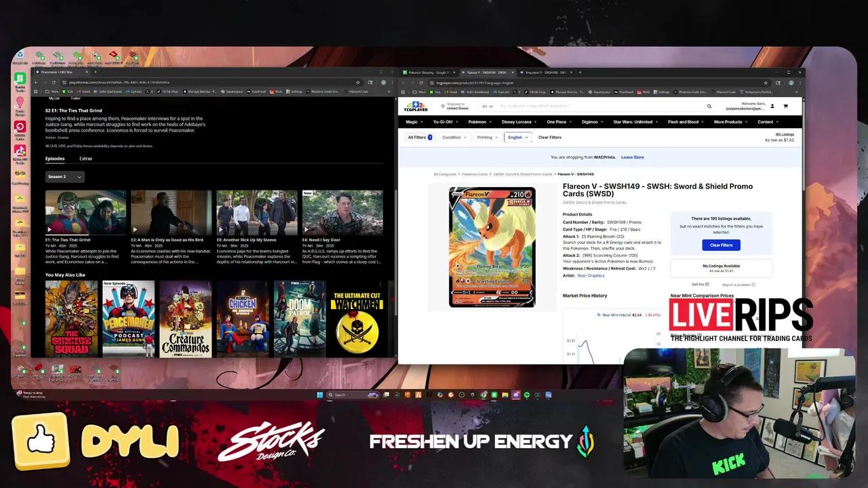This screenshot has height=488, width=868.
Task: Click the Kick bookmark in HBO Max window
Action: pos(69,91)
